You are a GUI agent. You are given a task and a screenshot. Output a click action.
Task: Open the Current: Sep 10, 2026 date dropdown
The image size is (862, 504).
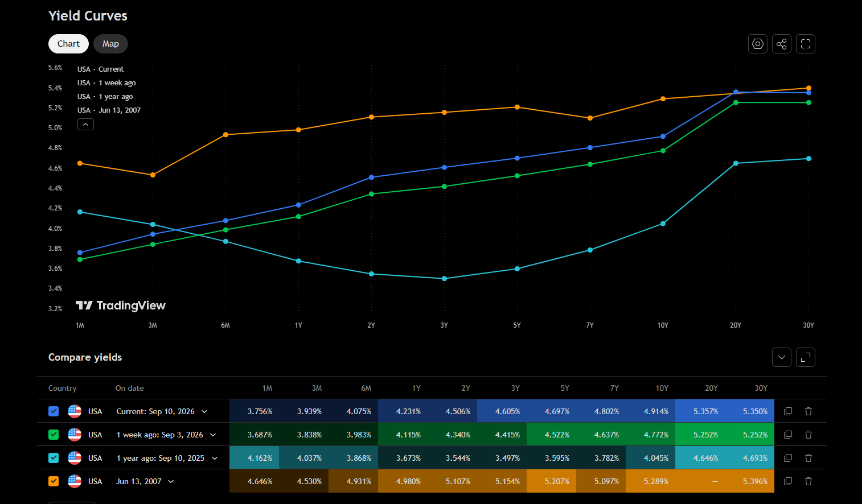click(162, 411)
